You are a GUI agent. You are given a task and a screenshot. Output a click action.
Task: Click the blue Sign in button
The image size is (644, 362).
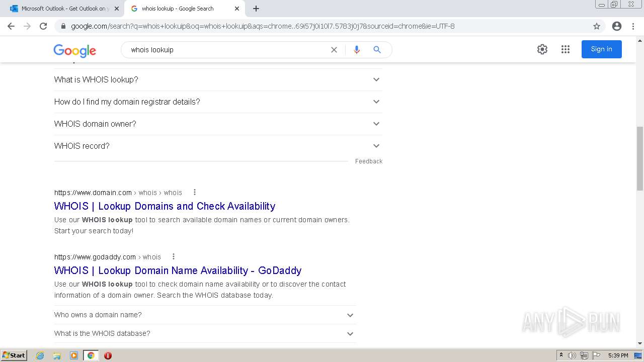[601, 49]
